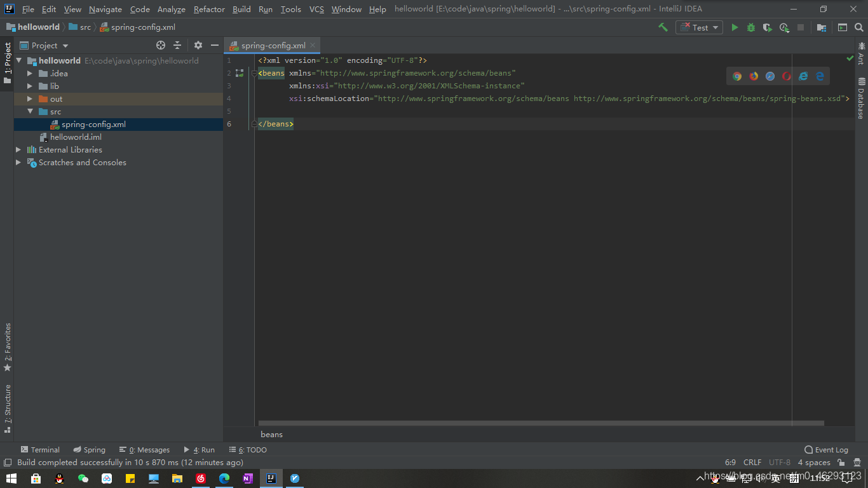Click the gray Stop square icon
868x488 pixels.
click(801, 27)
